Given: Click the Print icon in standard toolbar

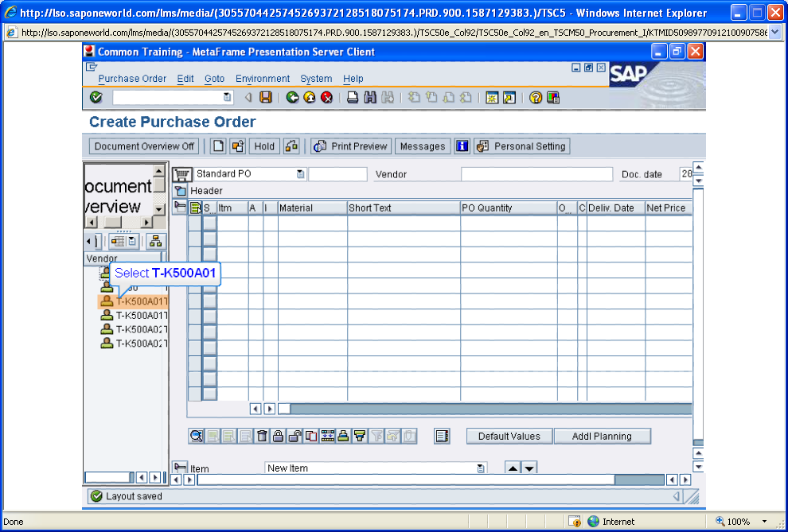Looking at the screenshot, I should (x=353, y=97).
